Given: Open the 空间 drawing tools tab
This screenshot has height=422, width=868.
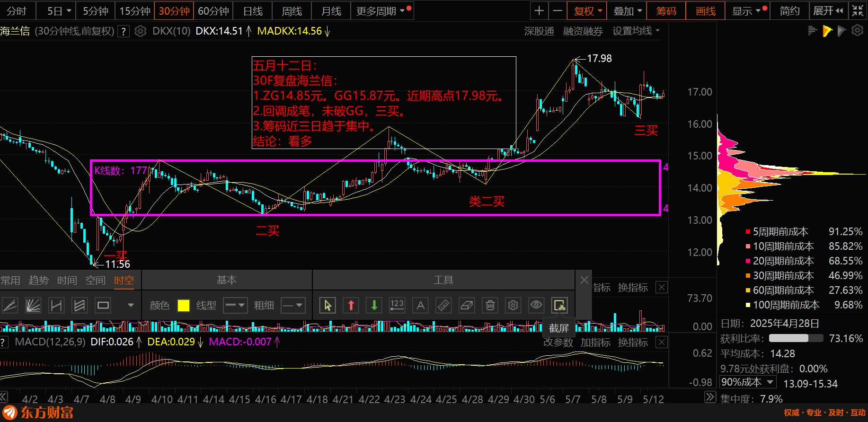Looking at the screenshot, I should 96,281.
